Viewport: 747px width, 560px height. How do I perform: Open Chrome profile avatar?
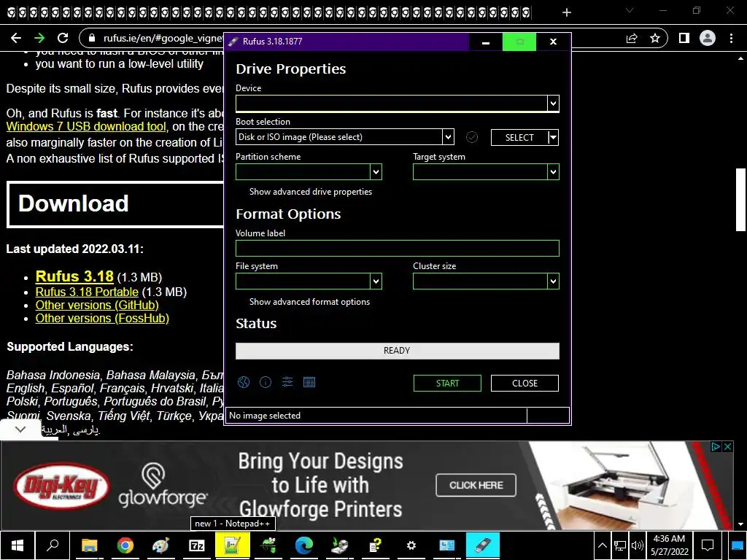pos(708,38)
